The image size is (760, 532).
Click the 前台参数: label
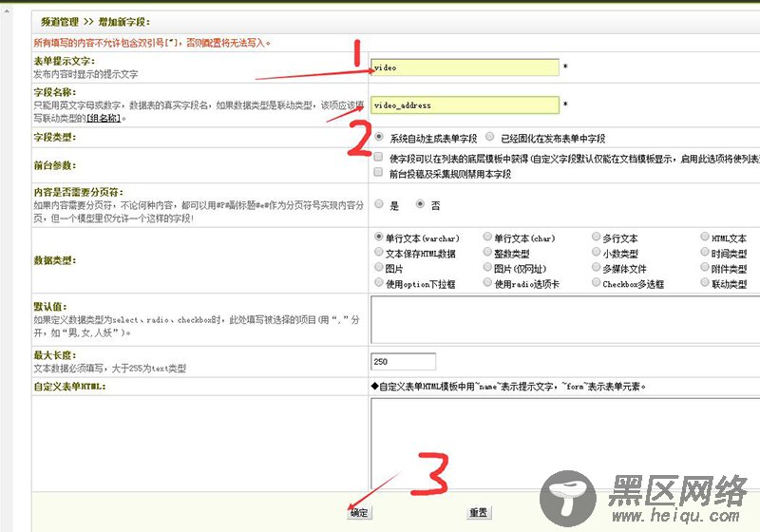pos(55,165)
